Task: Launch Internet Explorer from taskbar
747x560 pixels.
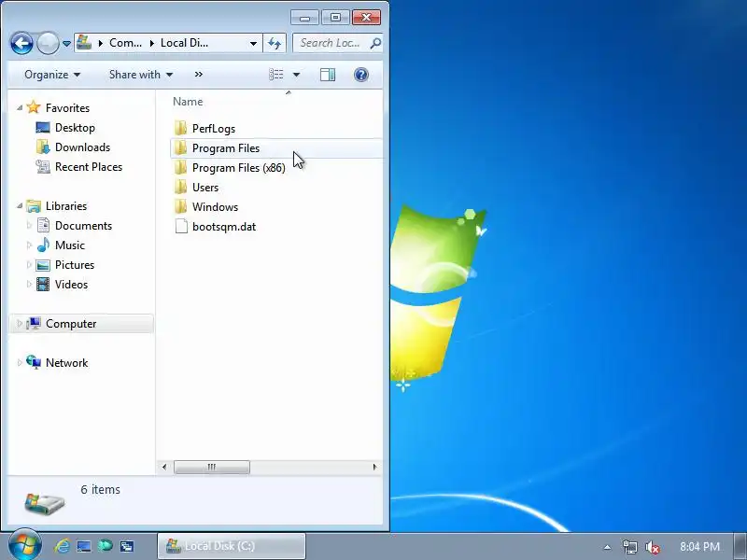Action: [x=62, y=546]
